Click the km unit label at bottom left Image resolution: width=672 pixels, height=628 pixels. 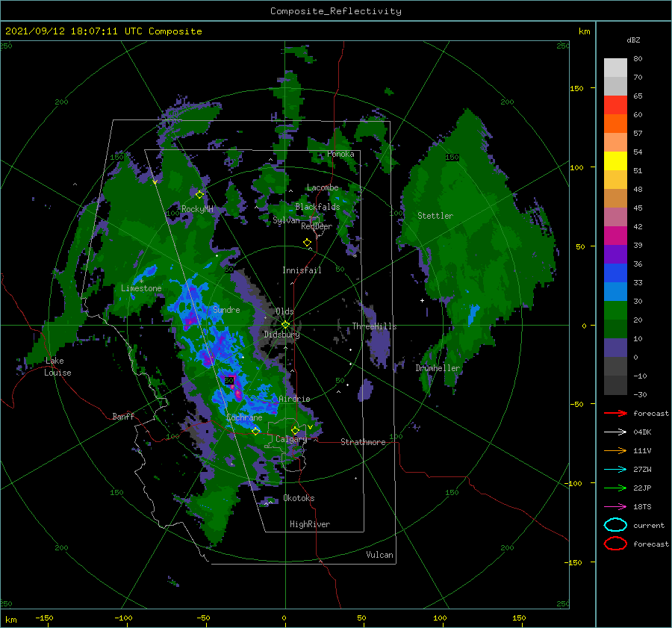[10, 620]
